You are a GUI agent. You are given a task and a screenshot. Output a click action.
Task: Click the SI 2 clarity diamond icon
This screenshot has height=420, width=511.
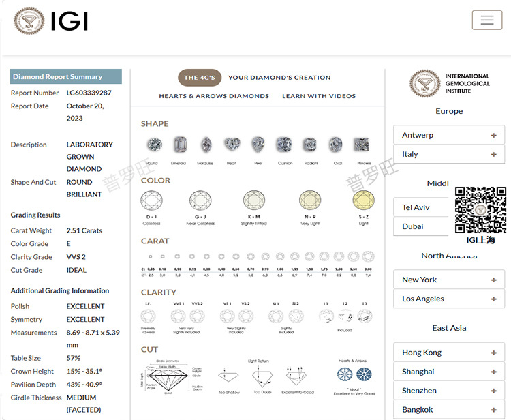tap(296, 316)
